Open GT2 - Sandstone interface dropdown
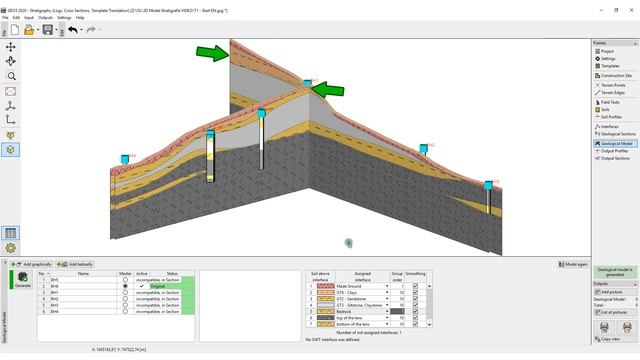 pos(387,299)
